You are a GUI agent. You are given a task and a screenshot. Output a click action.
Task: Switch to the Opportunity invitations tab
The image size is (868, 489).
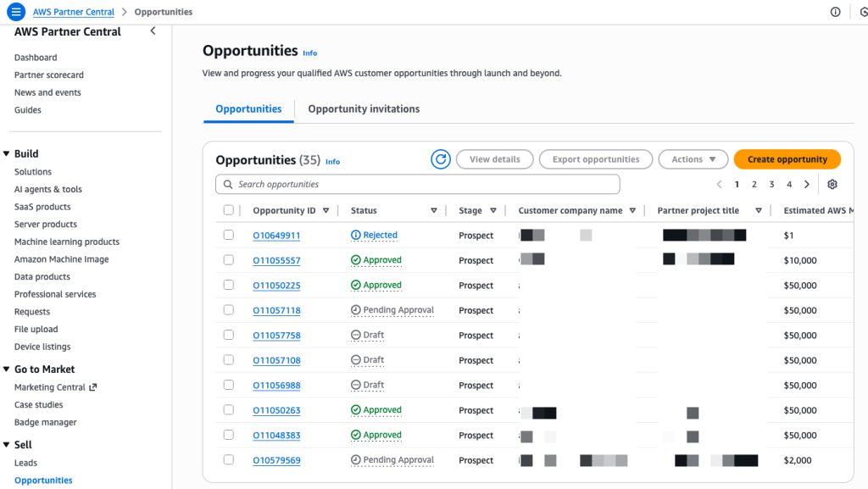pyautogui.click(x=363, y=108)
